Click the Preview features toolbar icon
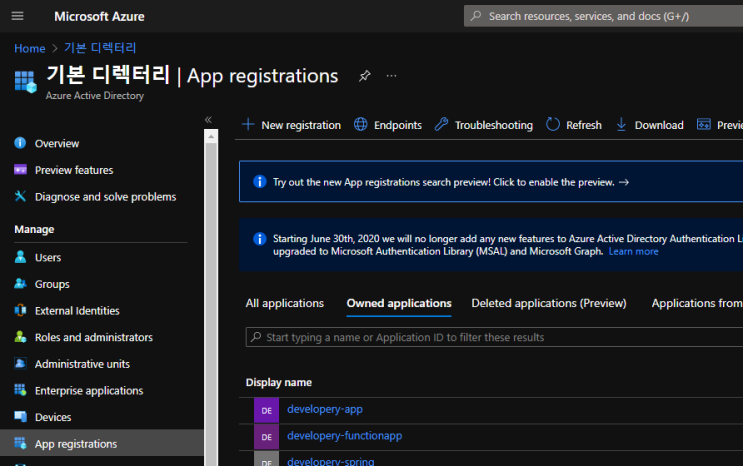 704,124
